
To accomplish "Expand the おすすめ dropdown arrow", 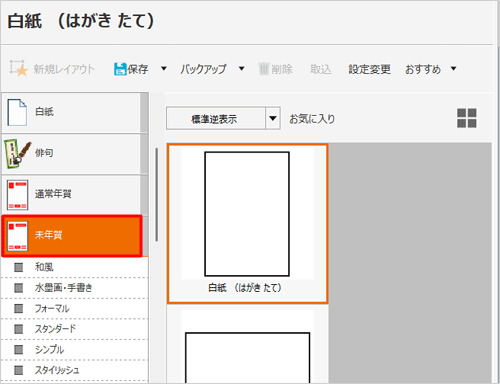I will (x=453, y=69).
